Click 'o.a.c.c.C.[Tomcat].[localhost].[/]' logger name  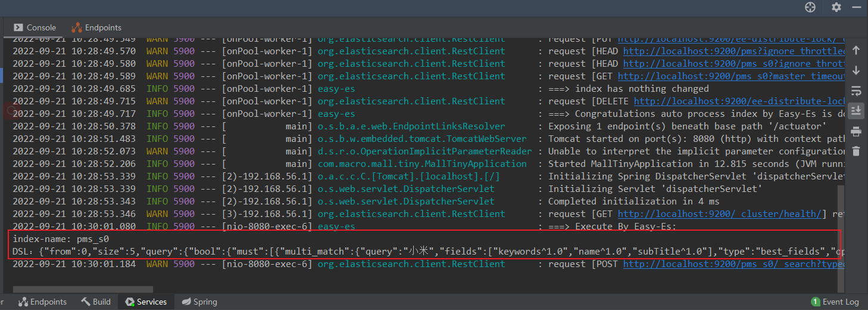pos(408,176)
